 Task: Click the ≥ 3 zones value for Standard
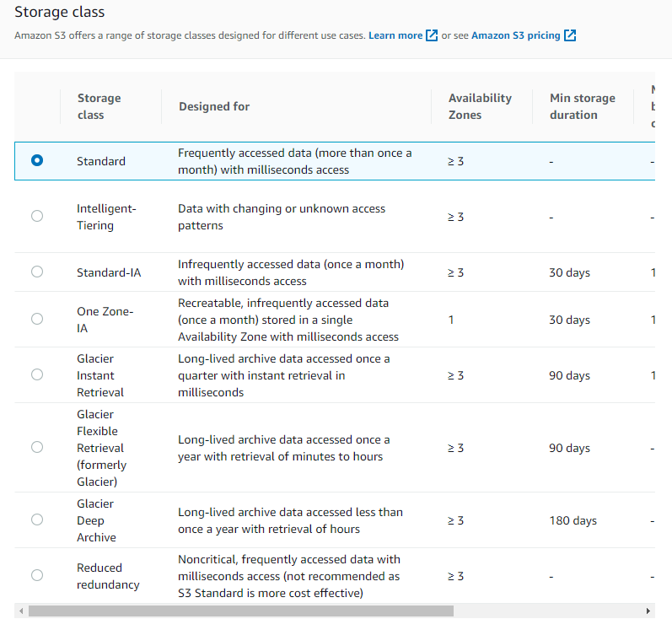[x=455, y=161]
